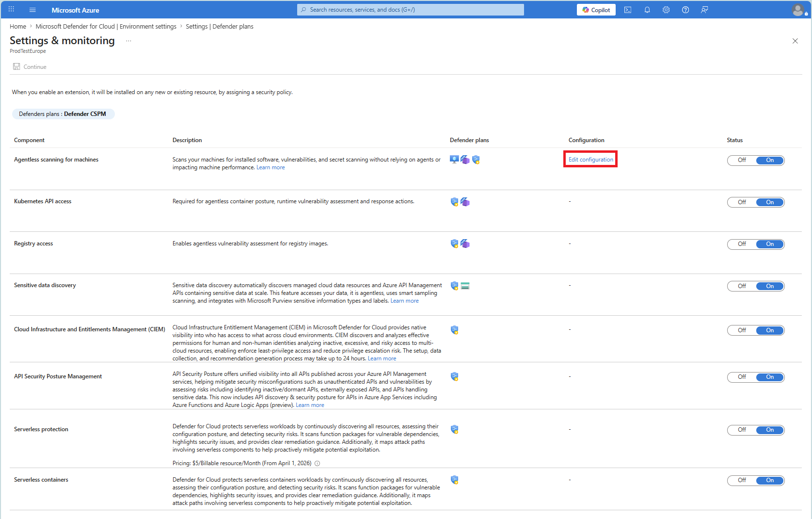Toggle Registry access status switch
Screen dimensions: 812x519
756,244
